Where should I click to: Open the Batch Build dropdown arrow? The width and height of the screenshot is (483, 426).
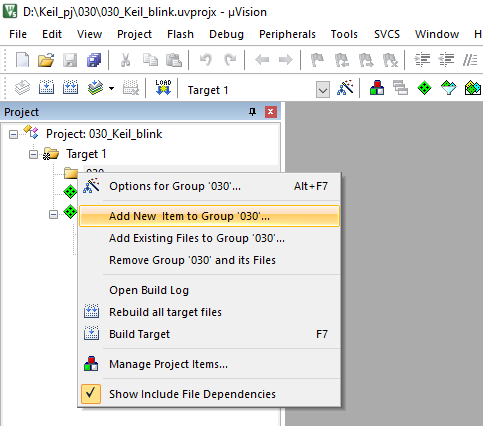[111, 88]
